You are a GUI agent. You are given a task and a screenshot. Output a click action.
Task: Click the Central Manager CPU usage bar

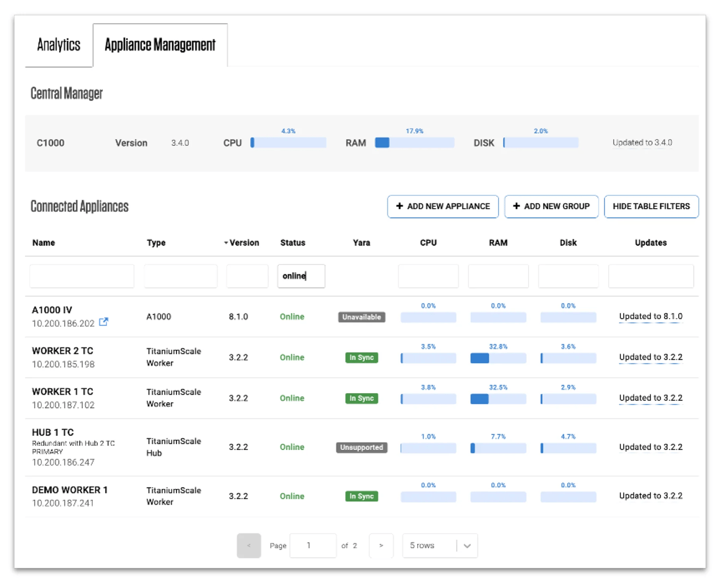point(288,143)
